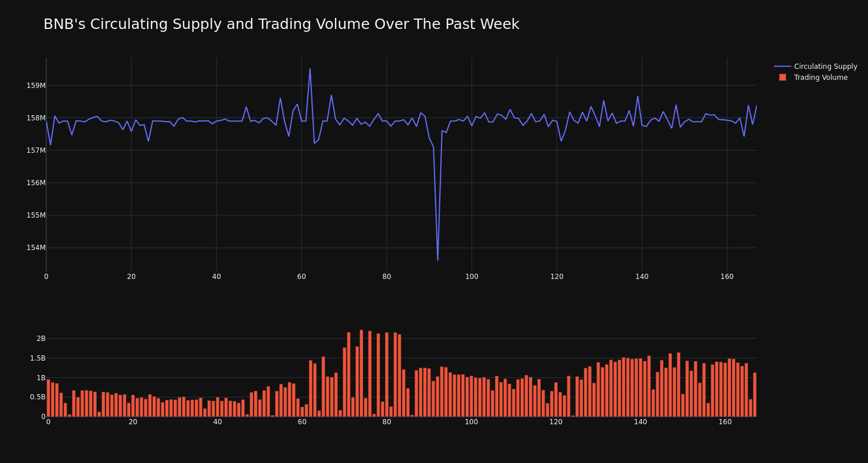This screenshot has width=868, height=463.
Task: Click x-axis label 140 on the volume chart
Action: [x=641, y=422]
